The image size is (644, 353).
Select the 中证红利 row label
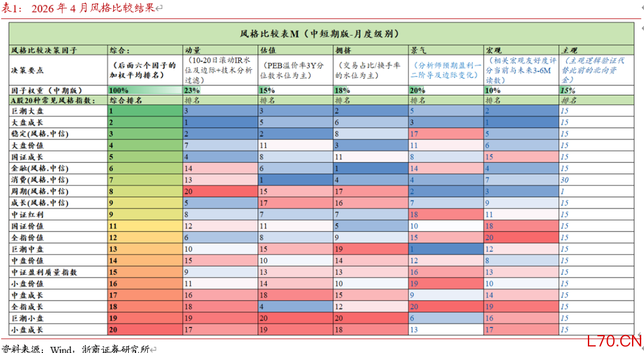(x=27, y=214)
